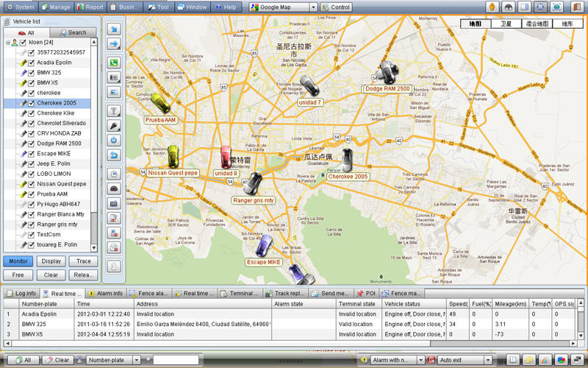
Task: Open the Google Map provider dropdown
Action: pos(313,7)
